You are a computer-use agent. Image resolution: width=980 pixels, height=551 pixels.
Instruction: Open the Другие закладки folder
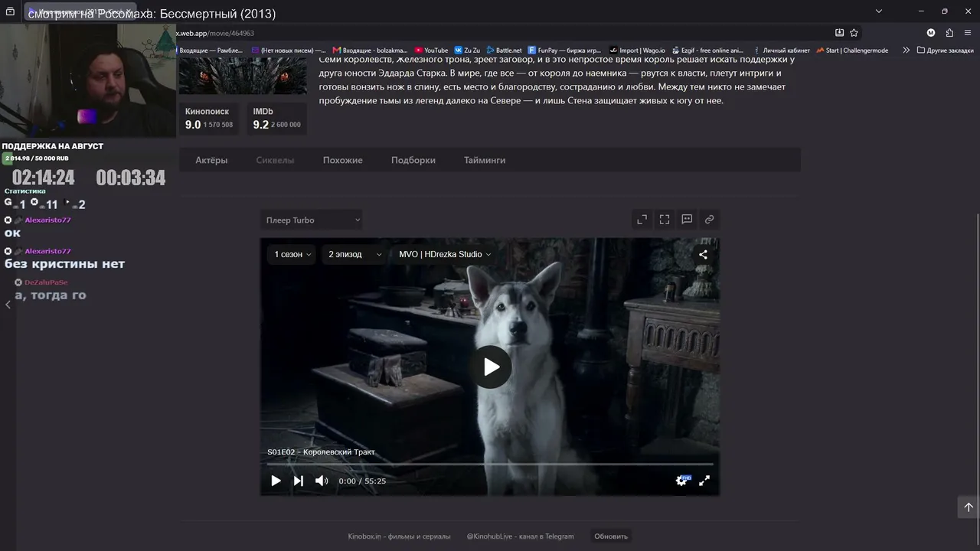pos(945,51)
